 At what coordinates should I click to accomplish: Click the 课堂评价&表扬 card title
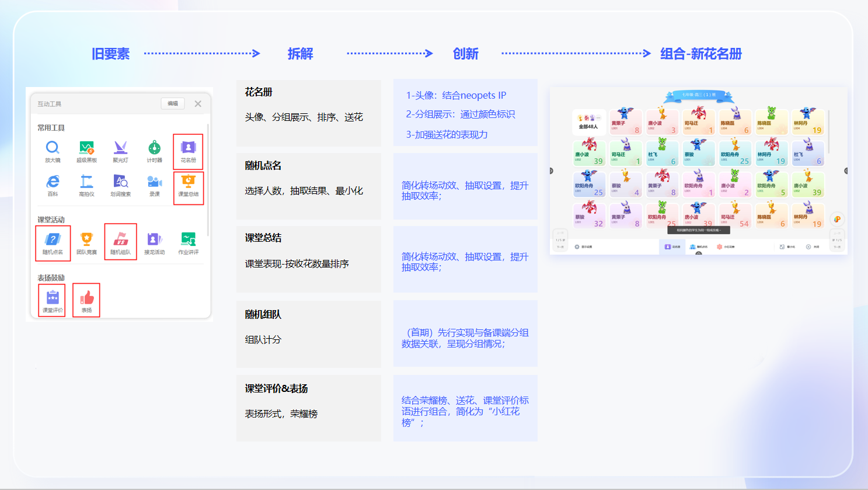276,388
